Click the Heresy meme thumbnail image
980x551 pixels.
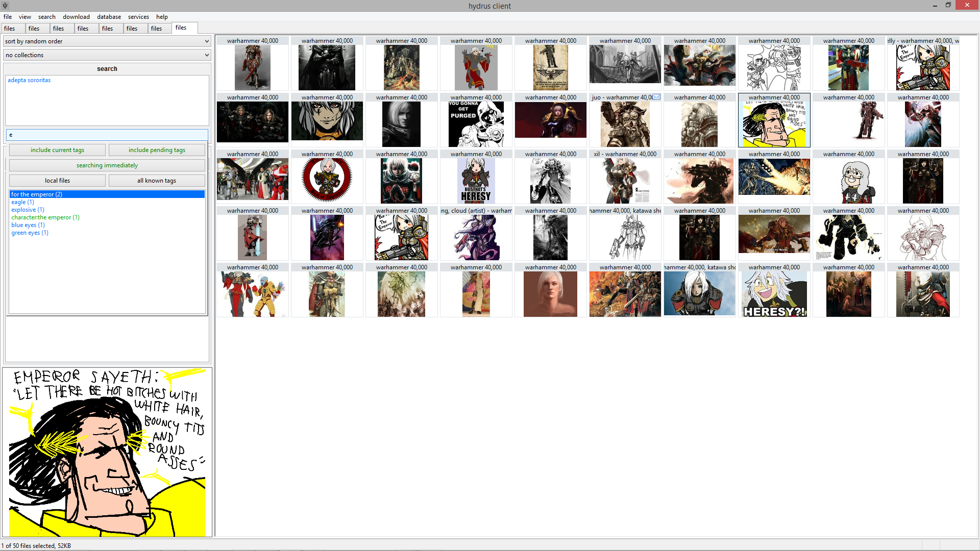[x=773, y=294]
